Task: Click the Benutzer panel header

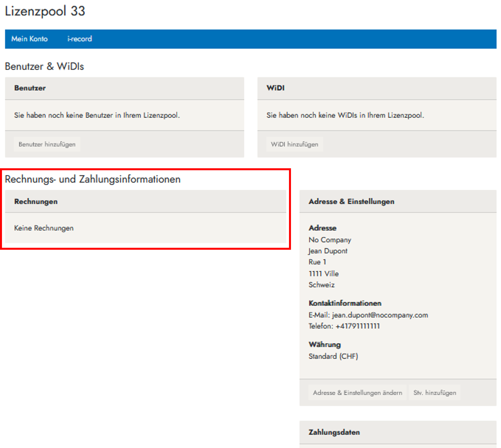Action: [30, 88]
